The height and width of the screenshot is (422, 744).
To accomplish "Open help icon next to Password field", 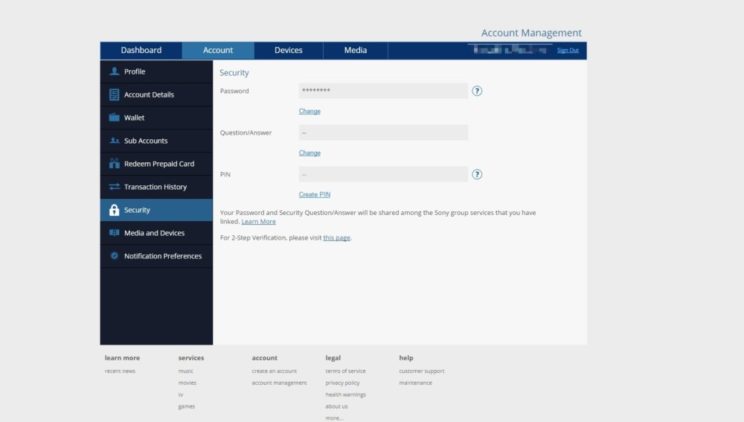I will pyautogui.click(x=477, y=91).
